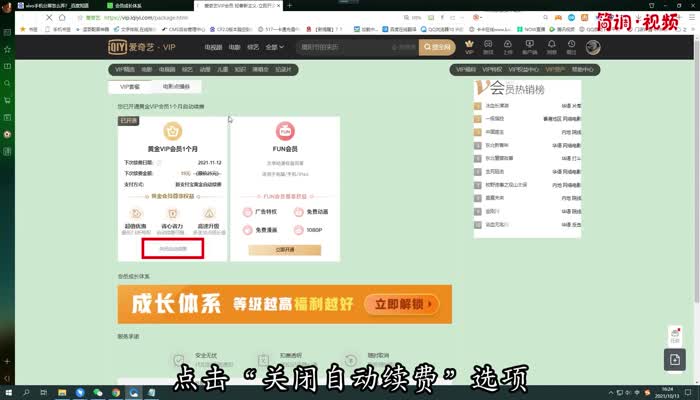Viewport: 700px width, 400px height.
Task: Open Windows Start menu
Action: (x=8, y=393)
